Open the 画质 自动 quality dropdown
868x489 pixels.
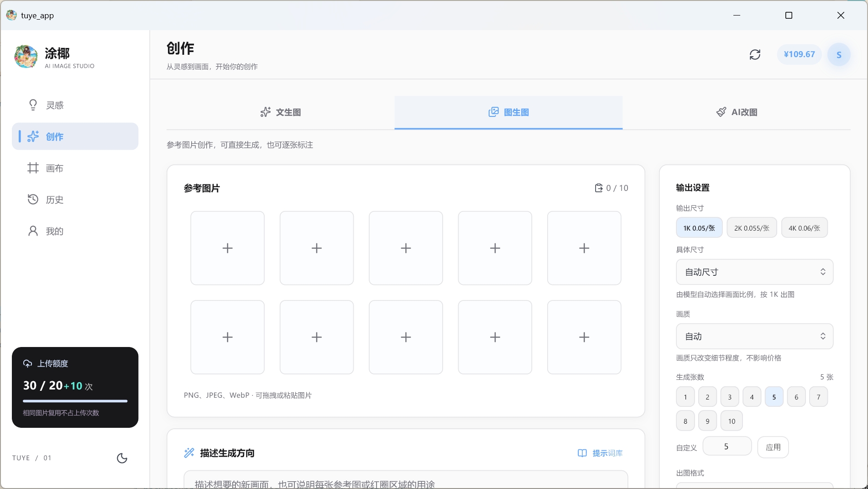pos(754,336)
